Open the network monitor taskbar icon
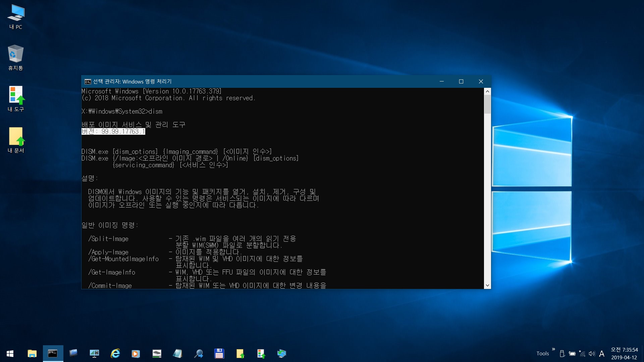Screen dimensions: 644x362 click(x=94, y=354)
